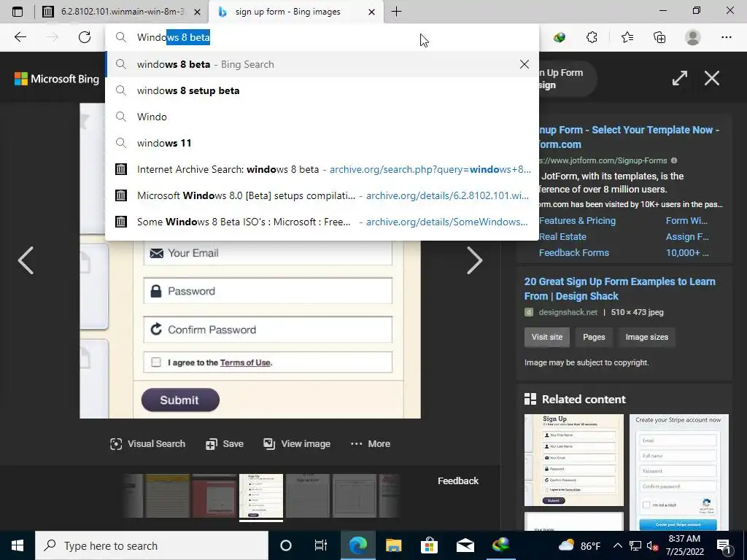
Task: Open Microsoft Store icon on taskbar
Action: pyautogui.click(x=429, y=545)
